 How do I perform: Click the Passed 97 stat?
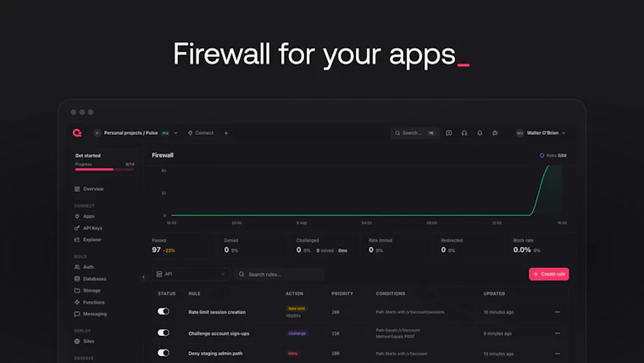[164, 246]
